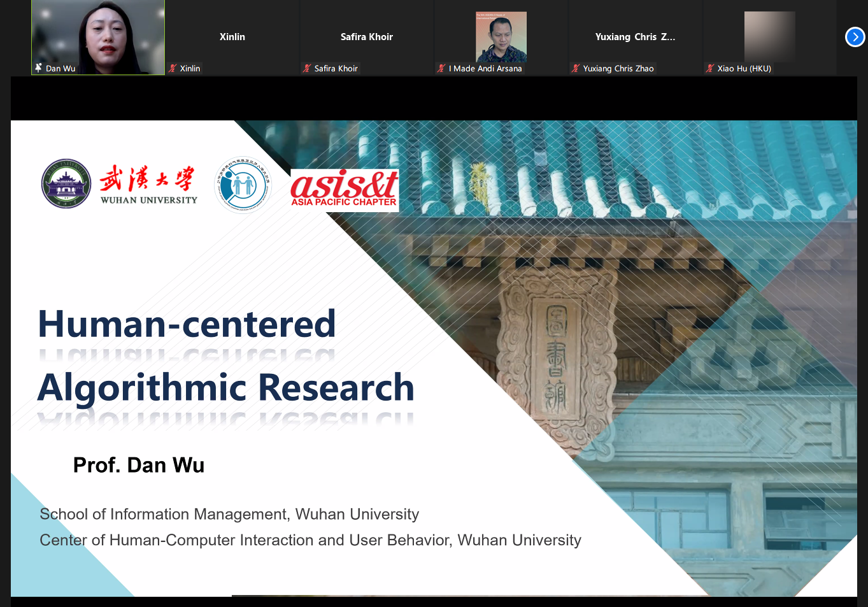Select the Xinlin participant tile
868x607 pixels.
pyautogui.click(x=232, y=37)
